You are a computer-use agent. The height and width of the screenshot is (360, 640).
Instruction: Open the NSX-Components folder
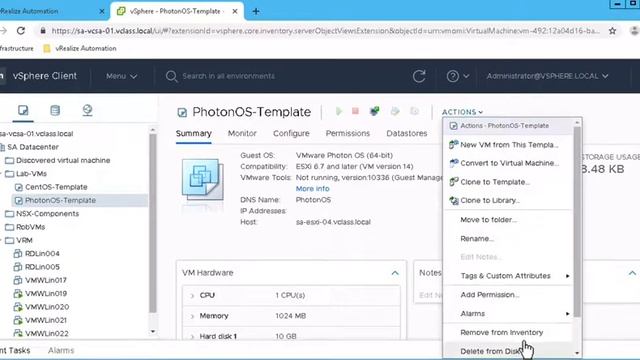click(47, 213)
